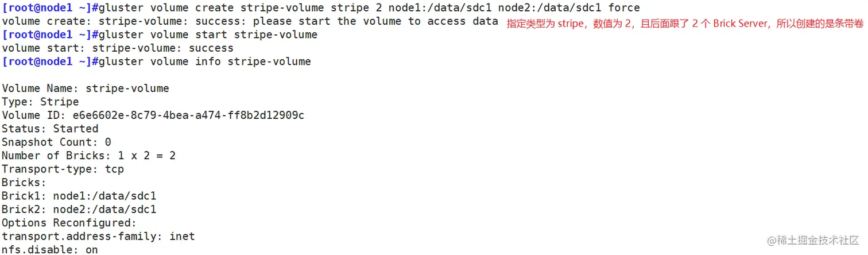The image size is (868, 255).
Task: Click the Juejin watermark logo icon
Action: pos(772,240)
